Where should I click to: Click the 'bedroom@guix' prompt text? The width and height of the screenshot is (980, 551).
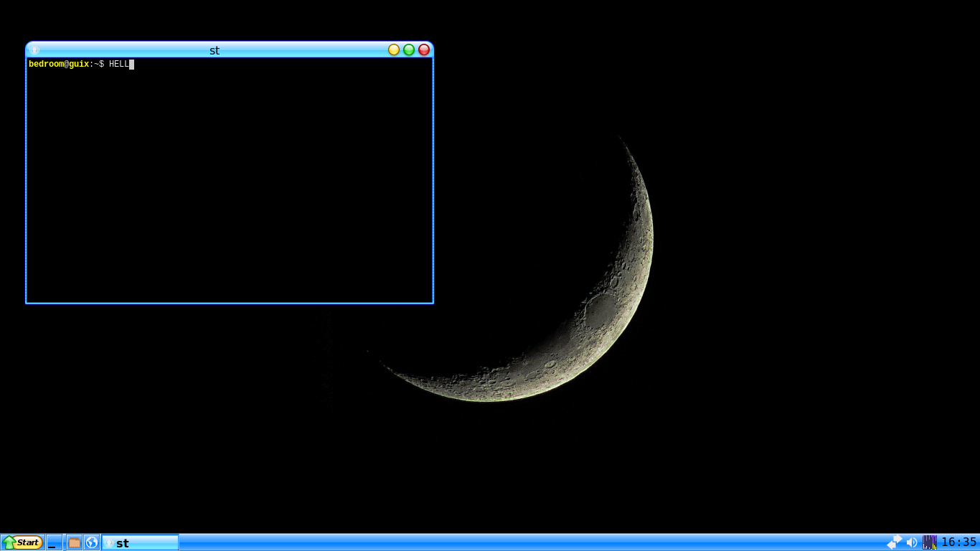(59, 65)
